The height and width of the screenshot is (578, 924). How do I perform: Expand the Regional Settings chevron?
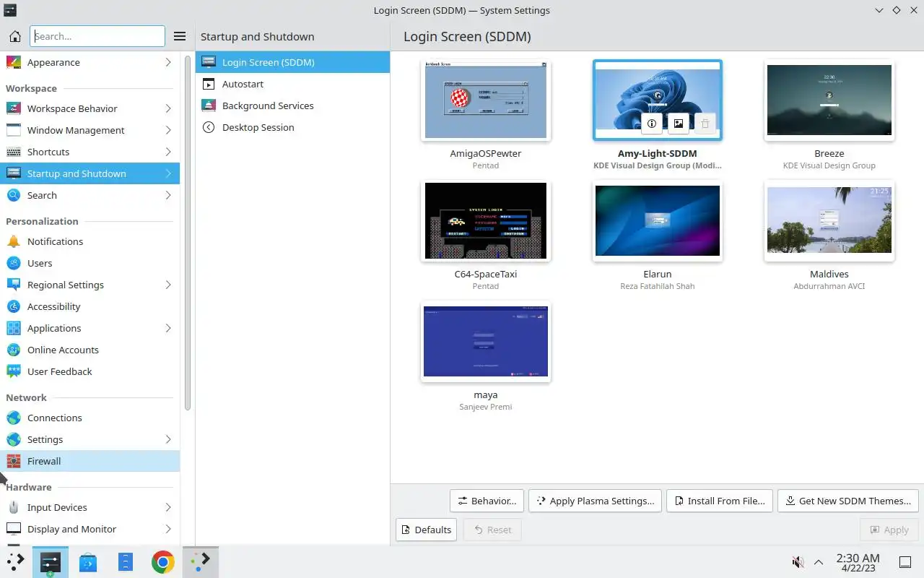(x=168, y=285)
